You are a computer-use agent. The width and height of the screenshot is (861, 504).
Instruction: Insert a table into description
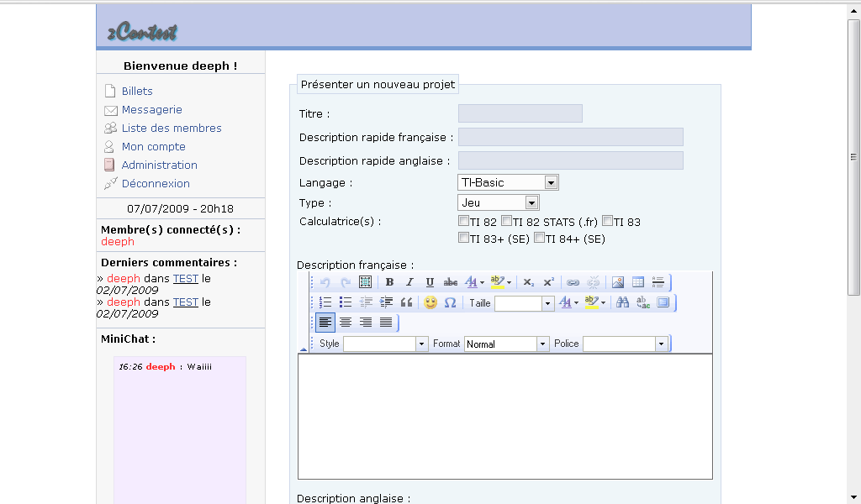coord(638,282)
